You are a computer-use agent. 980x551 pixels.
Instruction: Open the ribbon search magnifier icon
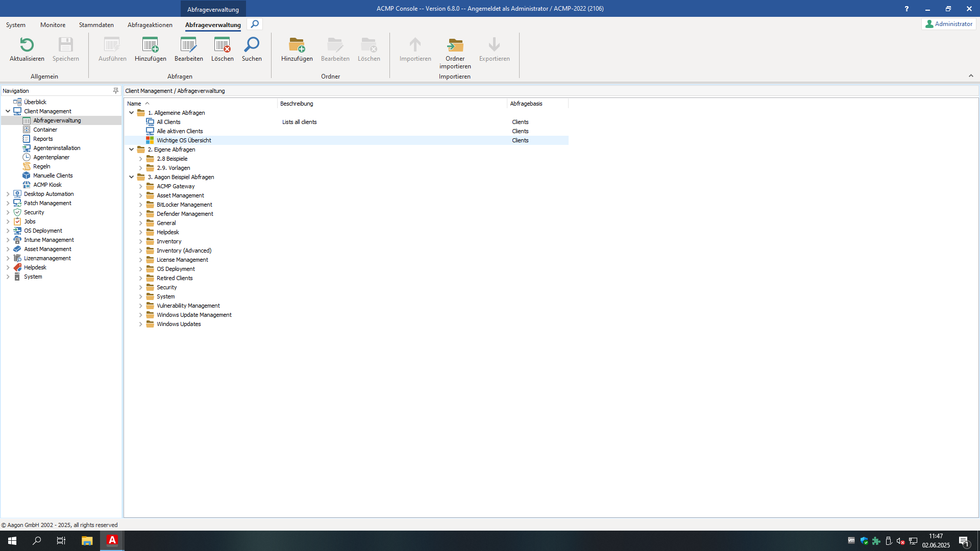pyautogui.click(x=255, y=24)
